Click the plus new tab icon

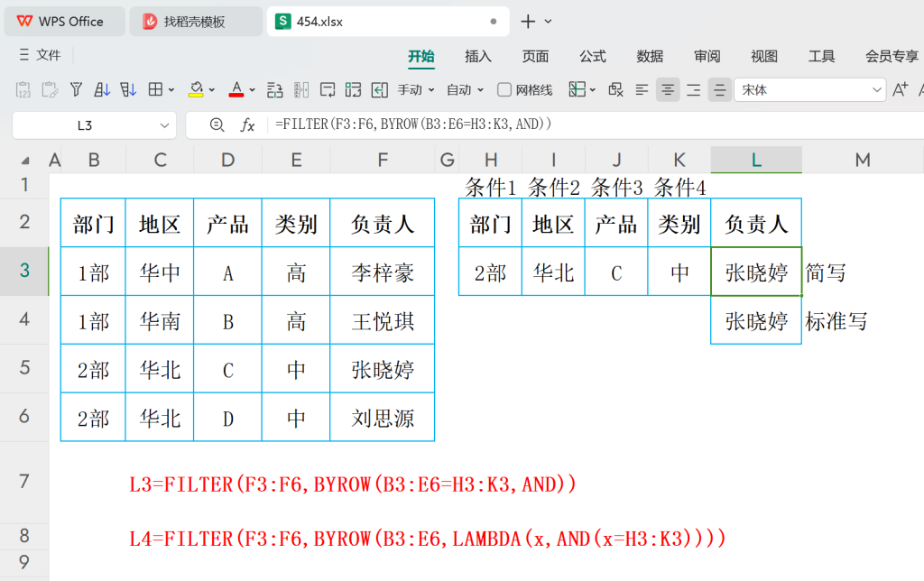click(528, 22)
